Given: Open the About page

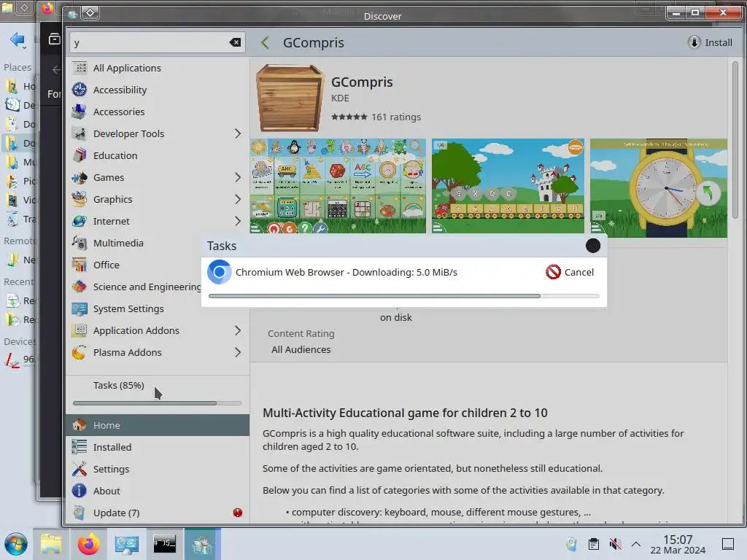Looking at the screenshot, I should 158,491.
